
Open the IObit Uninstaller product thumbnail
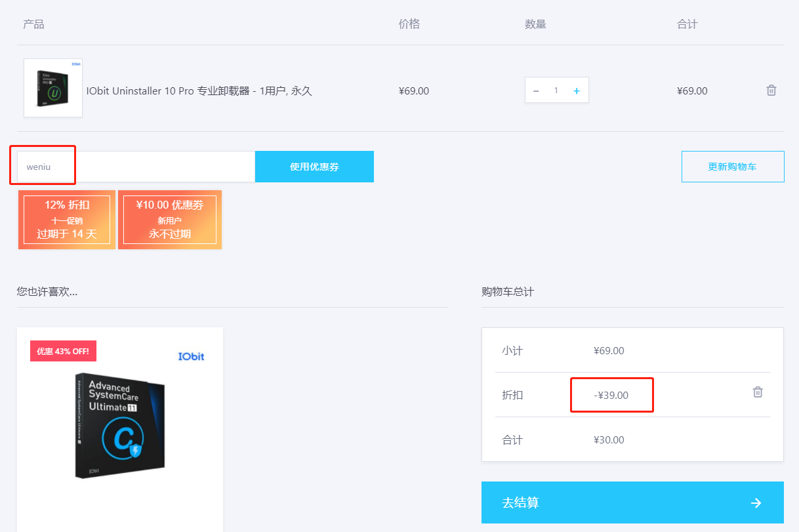tap(53, 88)
